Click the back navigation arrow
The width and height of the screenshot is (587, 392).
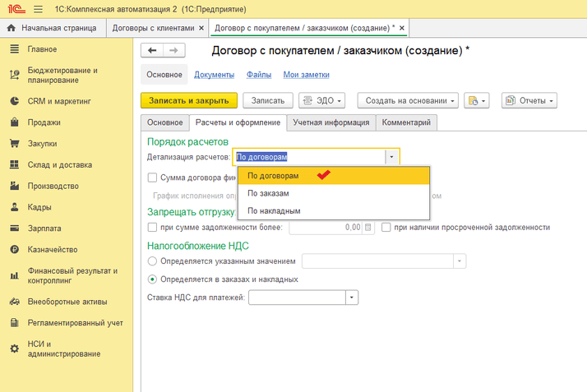point(152,51)
